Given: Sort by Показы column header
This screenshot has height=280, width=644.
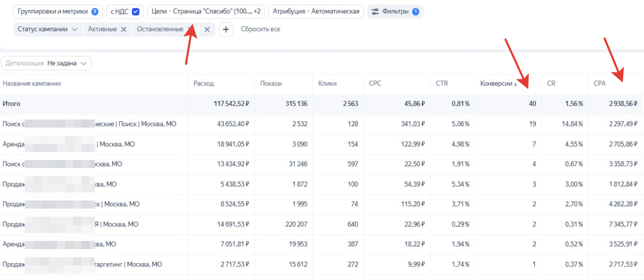Looking at the screenshot, I should [x=271, y=84].
